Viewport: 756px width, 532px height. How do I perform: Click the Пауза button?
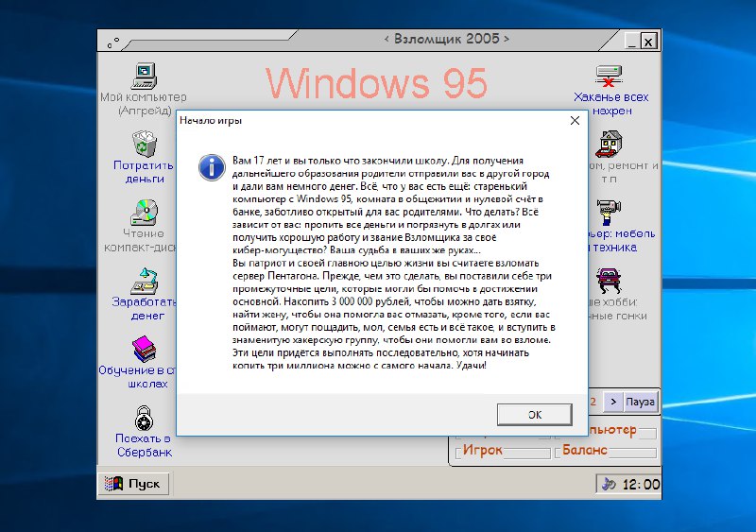(x=640, y=402)
